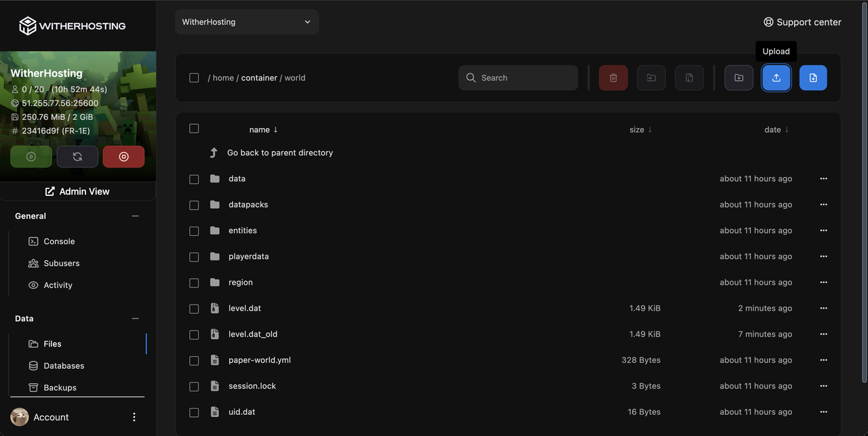The image size is (868, 436).
Task: Open the datapacks folder by name
Action: pyautogui.click(x=248, y=205)
